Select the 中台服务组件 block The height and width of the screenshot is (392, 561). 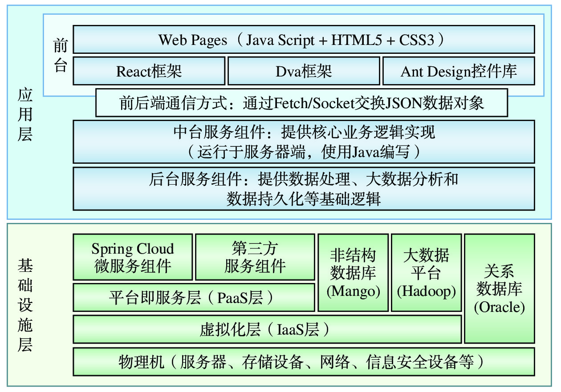[x=303, y=141]
